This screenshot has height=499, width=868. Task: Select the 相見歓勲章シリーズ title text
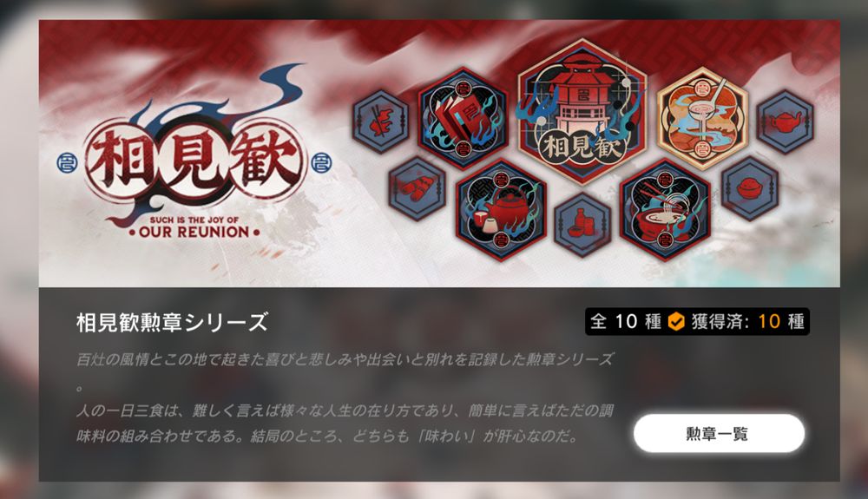coord(172,322)
